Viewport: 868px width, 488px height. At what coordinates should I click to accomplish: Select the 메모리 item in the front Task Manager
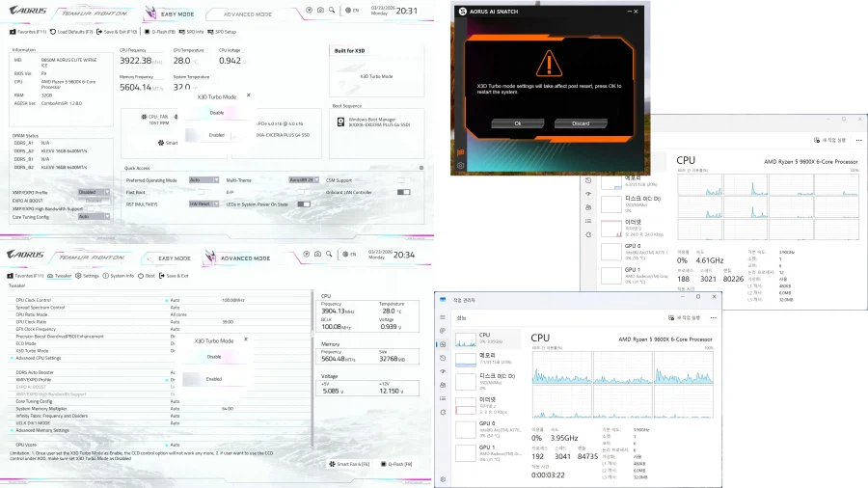487,359
